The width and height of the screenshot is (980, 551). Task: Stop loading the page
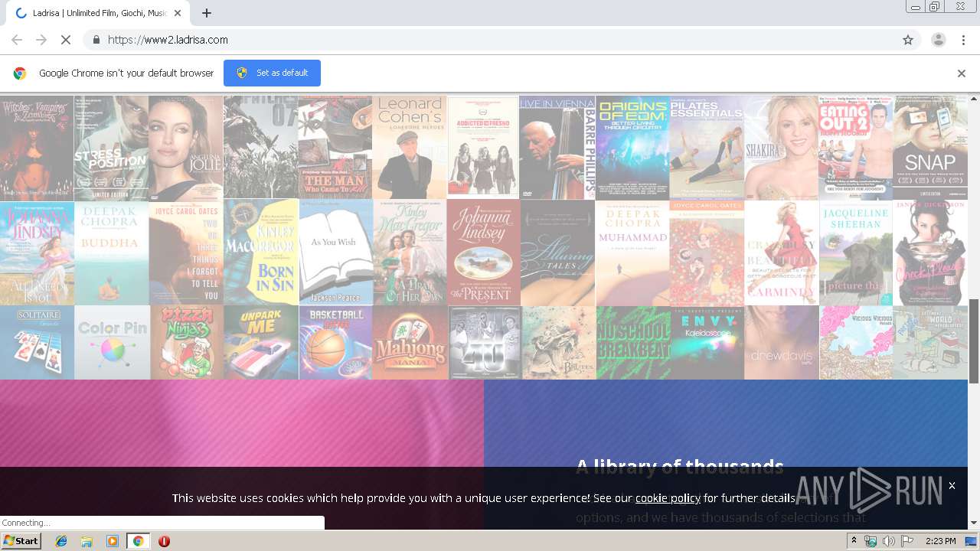tap(66, 40)
